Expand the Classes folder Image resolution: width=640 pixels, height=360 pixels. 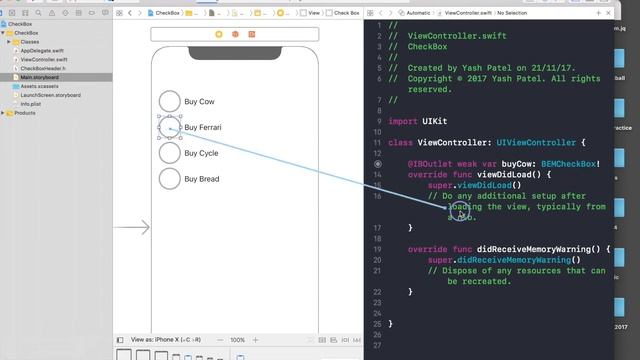point(9,42)
